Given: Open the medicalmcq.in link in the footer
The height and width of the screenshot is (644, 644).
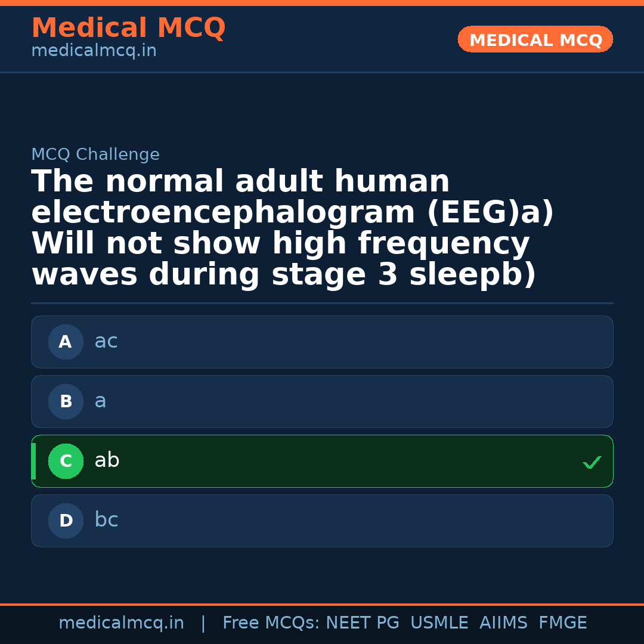Looking at the screenshot, I should pos(121,623).
